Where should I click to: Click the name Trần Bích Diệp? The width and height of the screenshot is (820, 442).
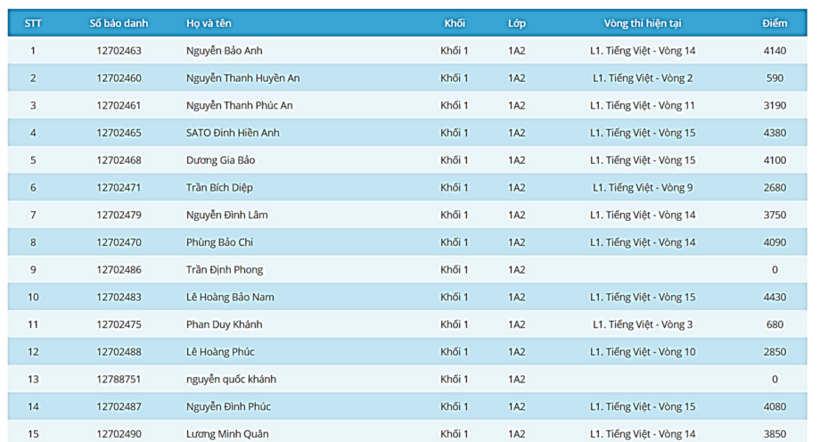click(x=221, y=188)
